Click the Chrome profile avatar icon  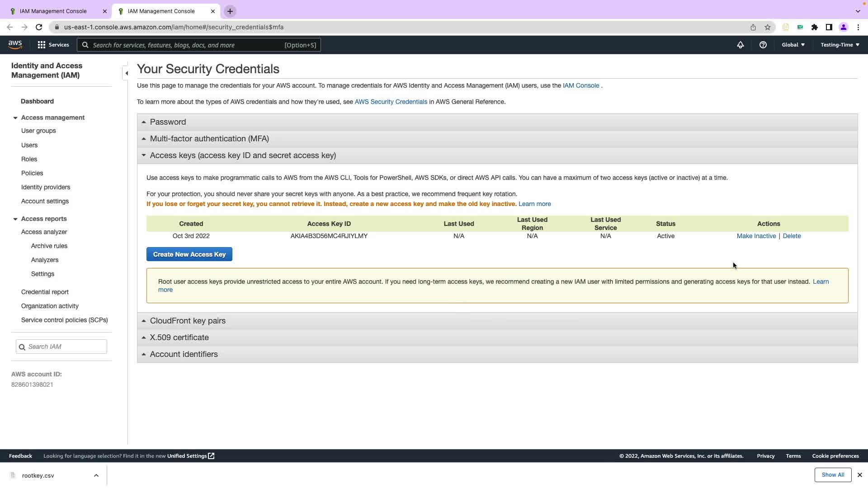843,27
